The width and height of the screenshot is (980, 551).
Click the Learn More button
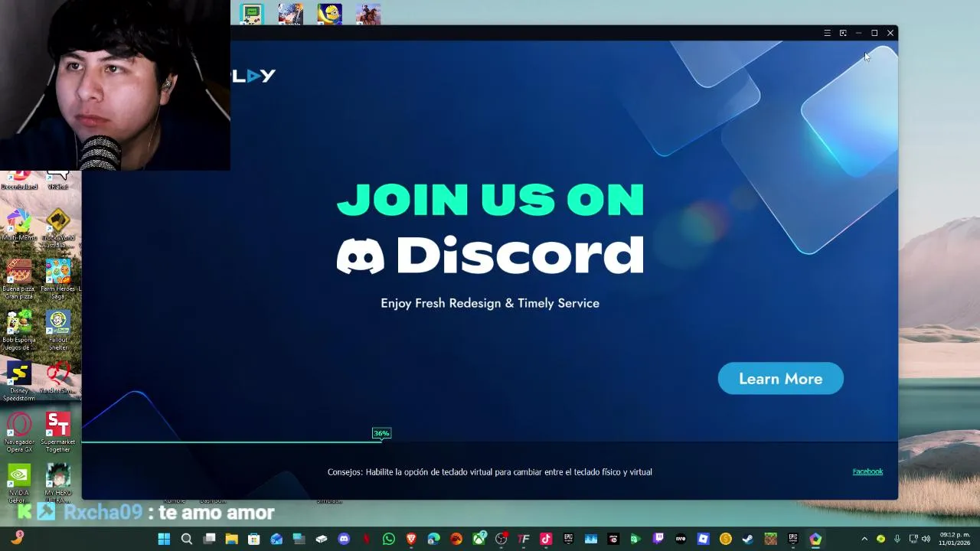780,379
